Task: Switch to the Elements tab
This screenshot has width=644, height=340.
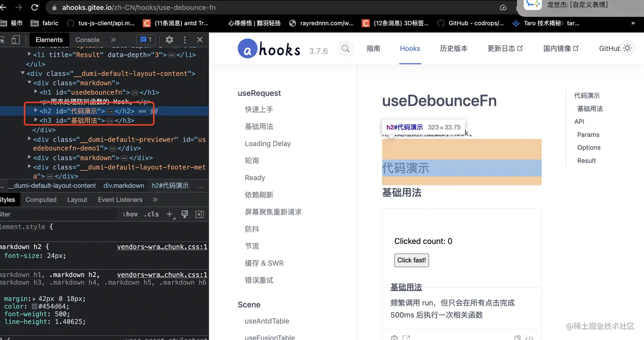Action: click(49, 40)
